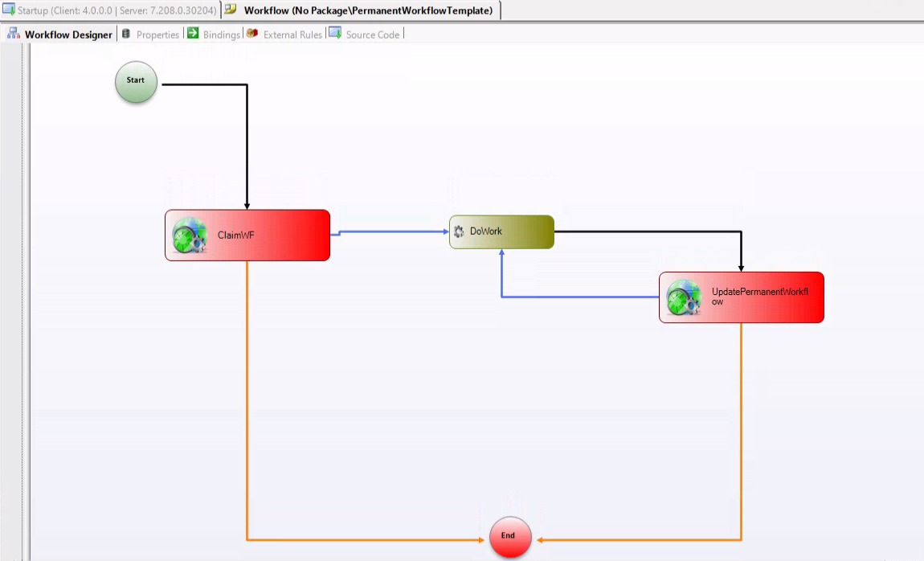This screenshot has width=924, height=561.
Task: Open the External Rules tab
Action: tap(285, 35)
